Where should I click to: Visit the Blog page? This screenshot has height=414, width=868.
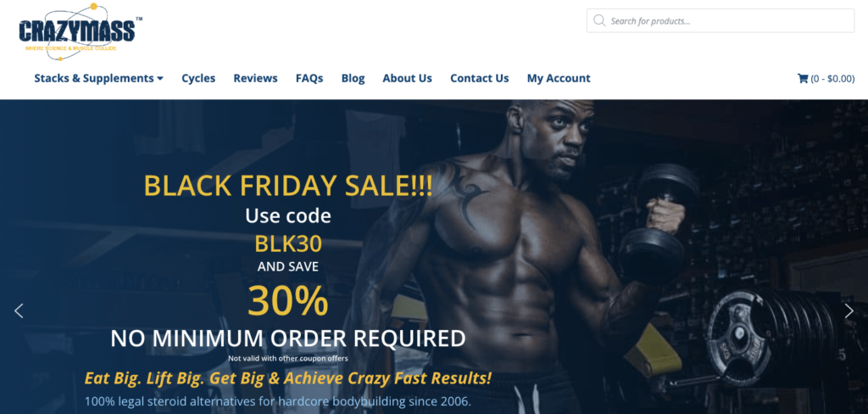(x=353, y=78)
